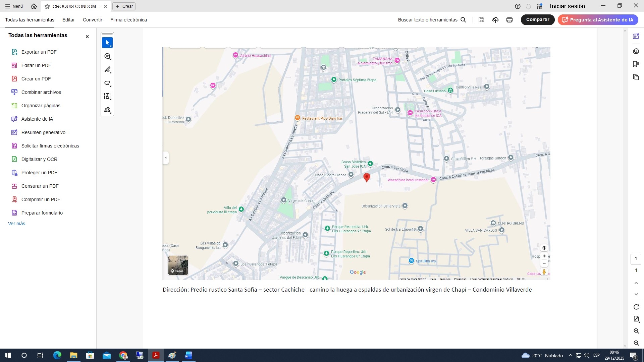Open the comment tool in quick toolbar

pos(107,56)
